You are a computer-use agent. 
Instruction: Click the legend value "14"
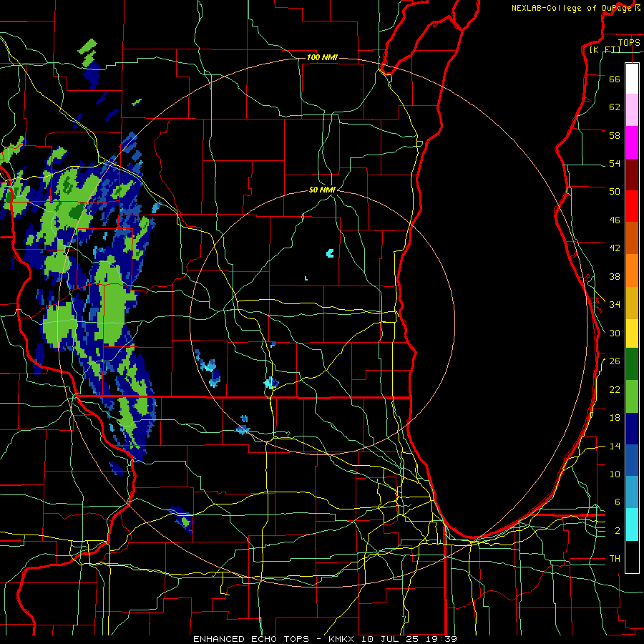(615, 446)
